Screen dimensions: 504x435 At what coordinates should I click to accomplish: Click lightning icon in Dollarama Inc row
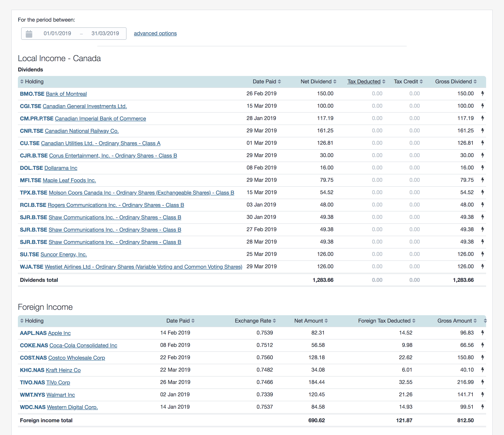tap(483, 168)
